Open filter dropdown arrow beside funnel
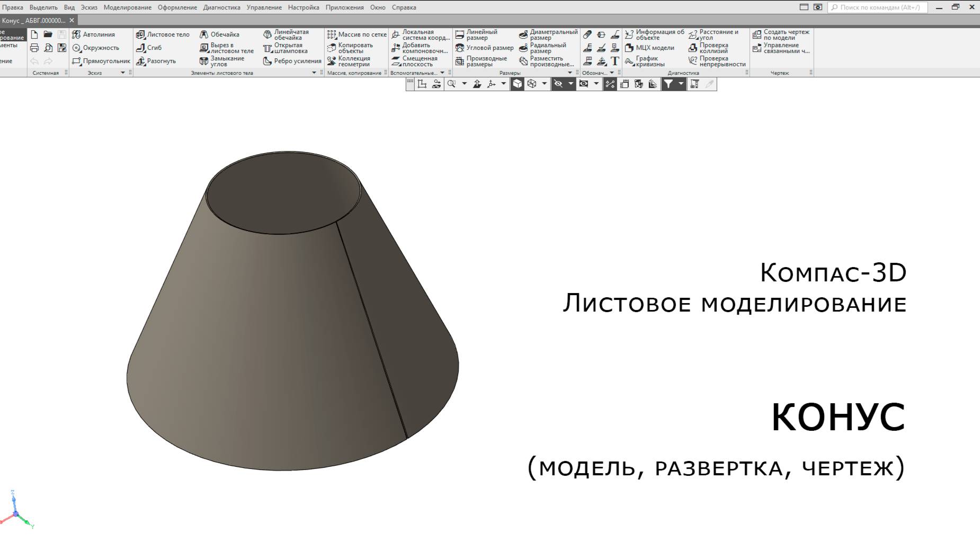 [x=681, y=84]
